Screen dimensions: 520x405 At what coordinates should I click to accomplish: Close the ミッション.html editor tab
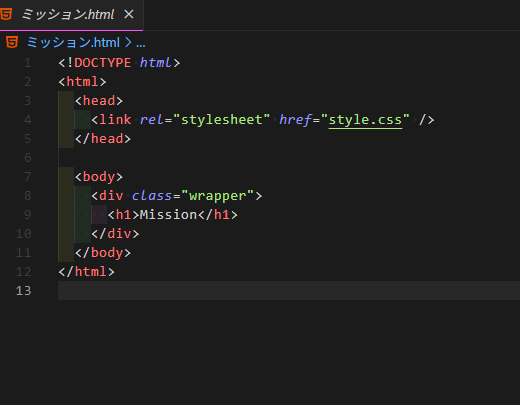point(129,14)
